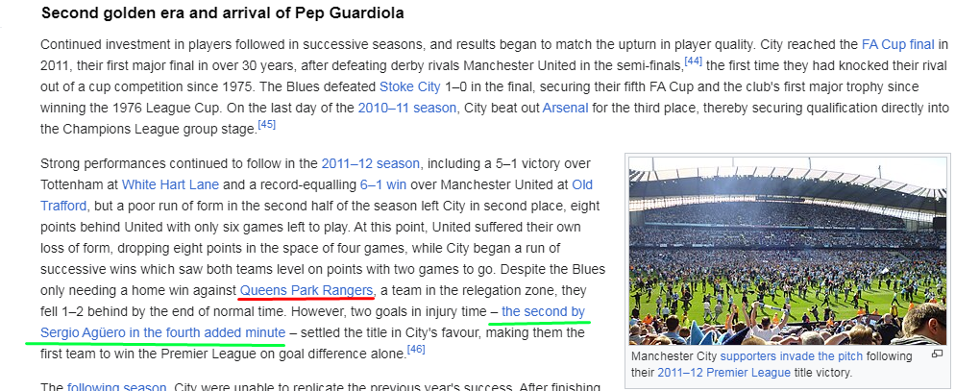Open the pitch invasion stadium photo
Image resolution: width=980 pixels, height=391 pixels.
tap(788, 251)
